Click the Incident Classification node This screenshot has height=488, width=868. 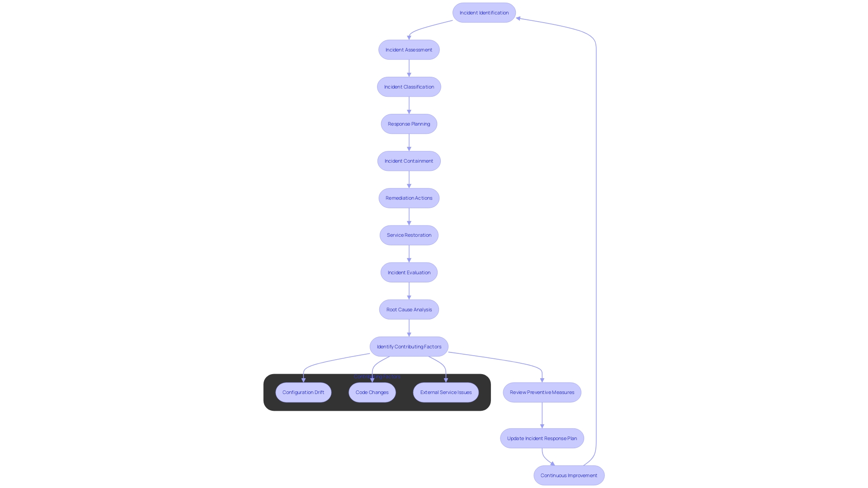tap(408, 86)
